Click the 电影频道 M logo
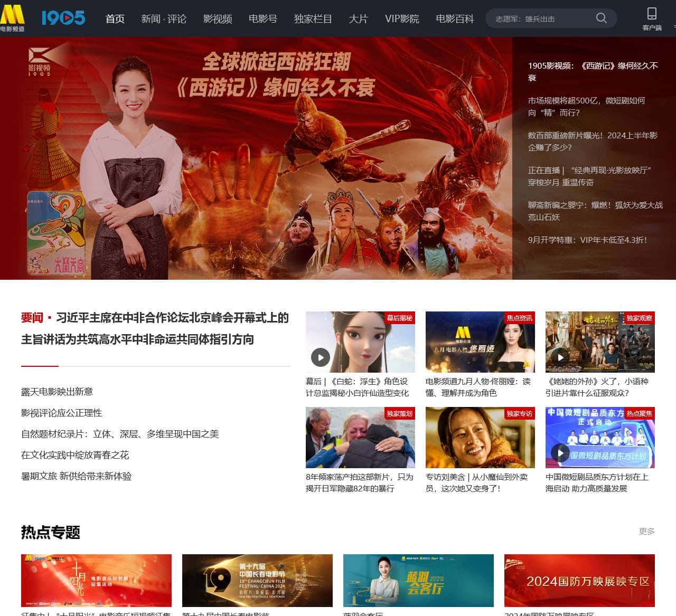Screen dimensions: 676x616 pos(13,18)
